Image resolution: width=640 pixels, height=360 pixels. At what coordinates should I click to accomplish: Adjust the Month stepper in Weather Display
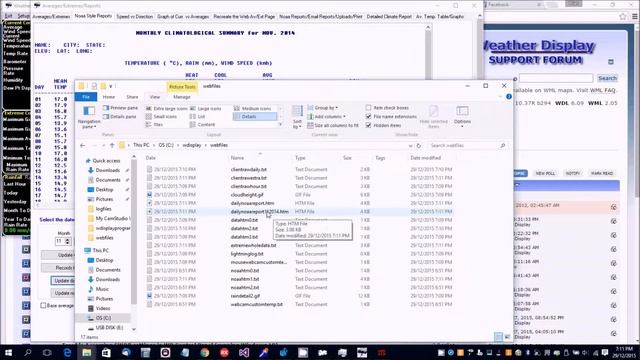[68, 241]
